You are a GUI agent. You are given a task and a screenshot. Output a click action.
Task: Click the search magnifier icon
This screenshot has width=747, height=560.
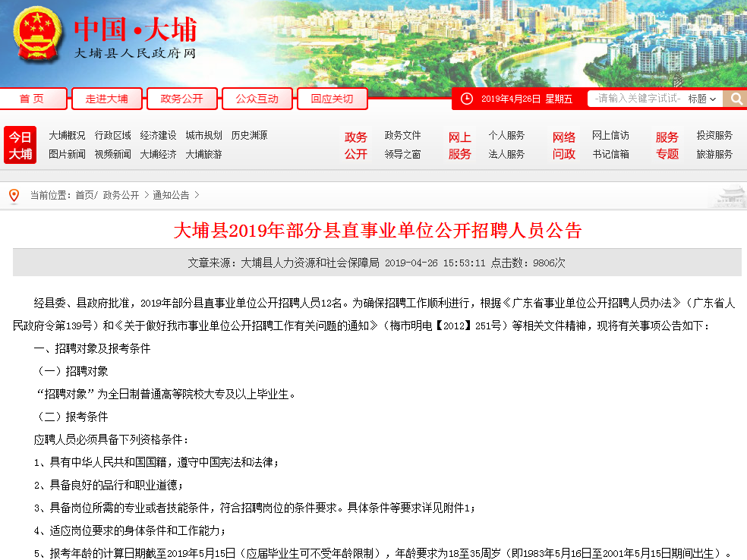[735, 99]
